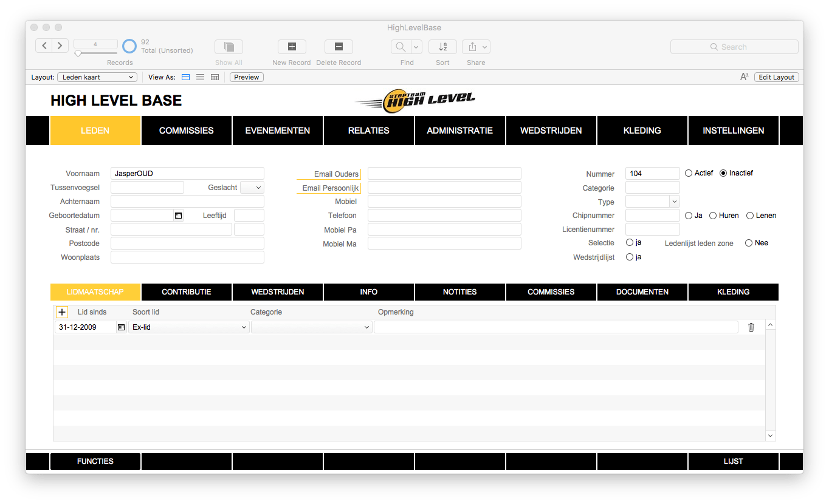Switch to Table view icon

[215, 77]
